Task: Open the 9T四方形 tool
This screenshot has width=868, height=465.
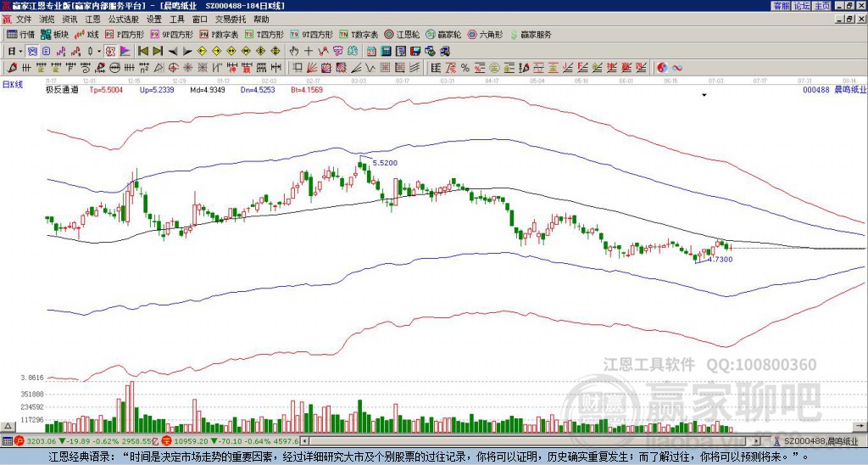Action: pyautogui.click(x=312, y=34)
